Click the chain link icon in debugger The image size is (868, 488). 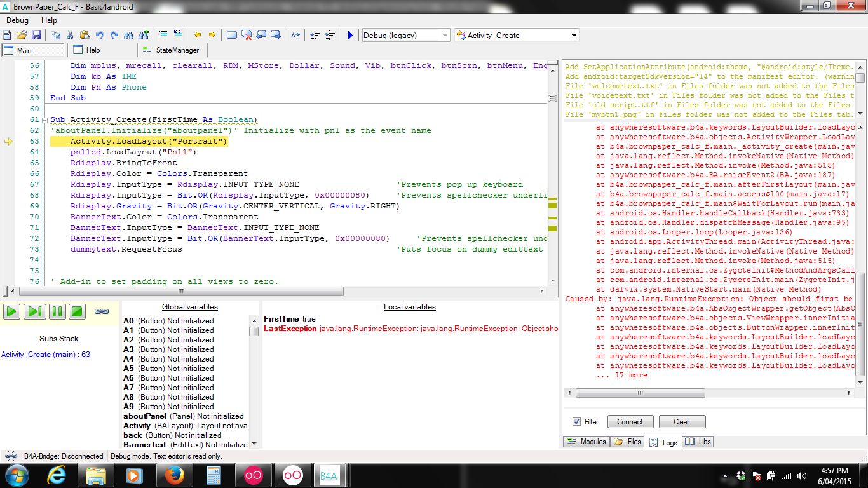point(102,311)
